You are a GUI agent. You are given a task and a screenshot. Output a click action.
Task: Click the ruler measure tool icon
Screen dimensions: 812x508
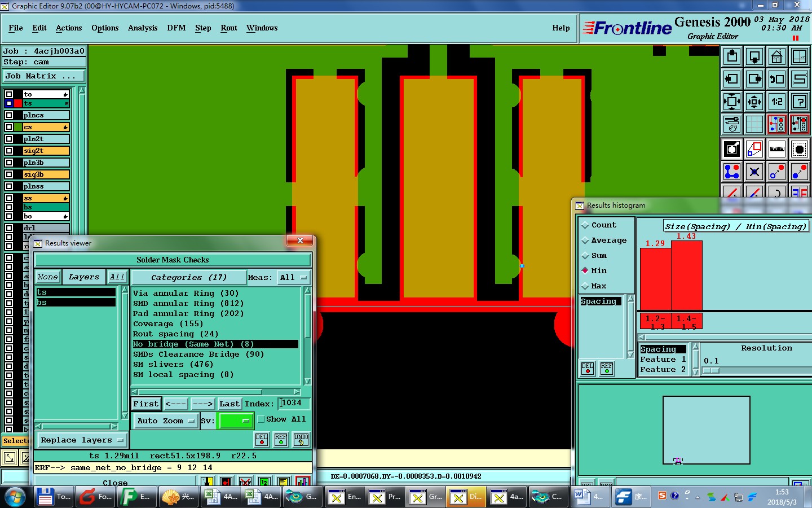(777, 149)
